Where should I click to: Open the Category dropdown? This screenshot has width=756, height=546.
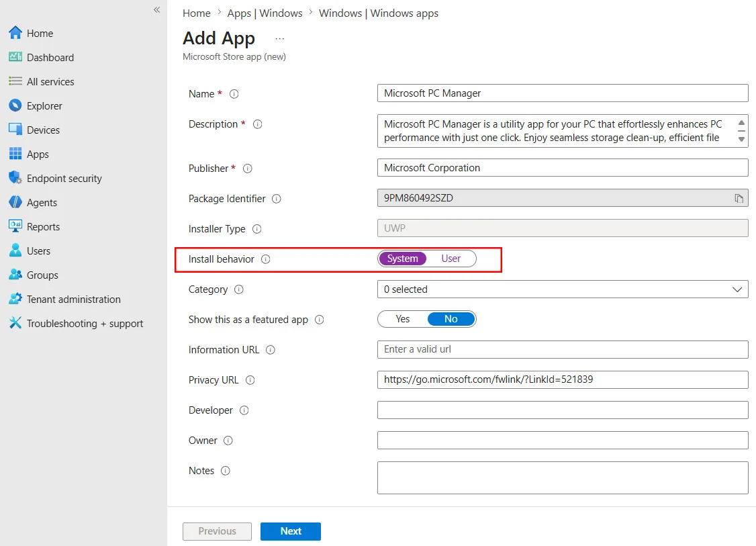pyautogui.click(x=563, y=289)
